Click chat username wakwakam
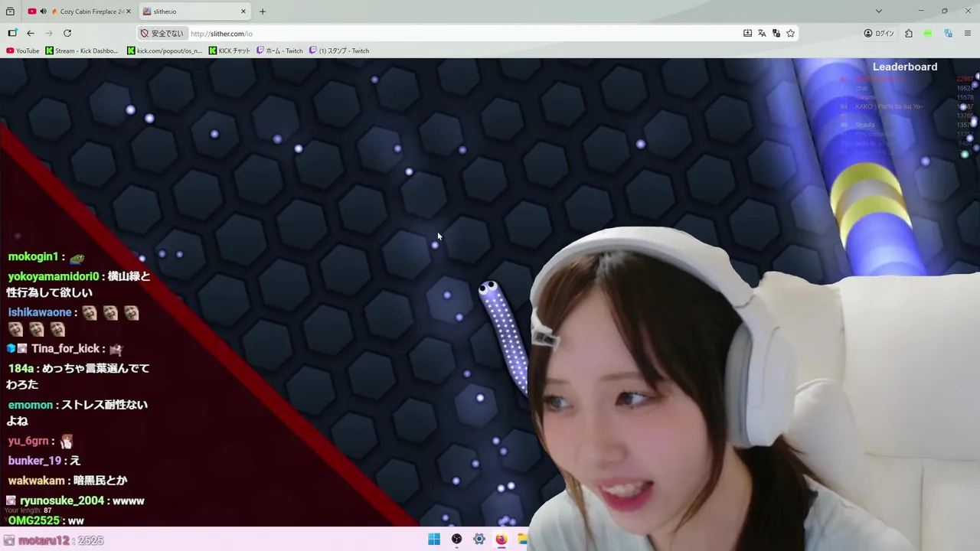 (x=36, y=481)
